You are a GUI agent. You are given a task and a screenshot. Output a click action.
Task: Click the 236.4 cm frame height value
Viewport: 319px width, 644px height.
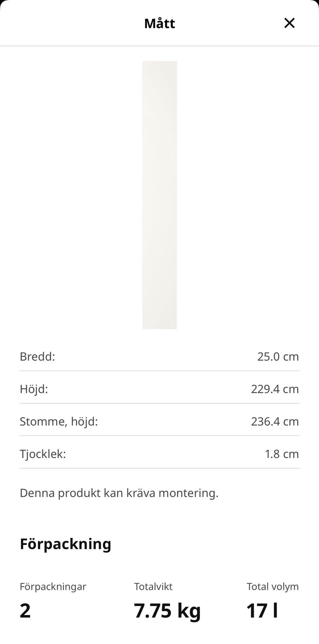coord(275,422)
